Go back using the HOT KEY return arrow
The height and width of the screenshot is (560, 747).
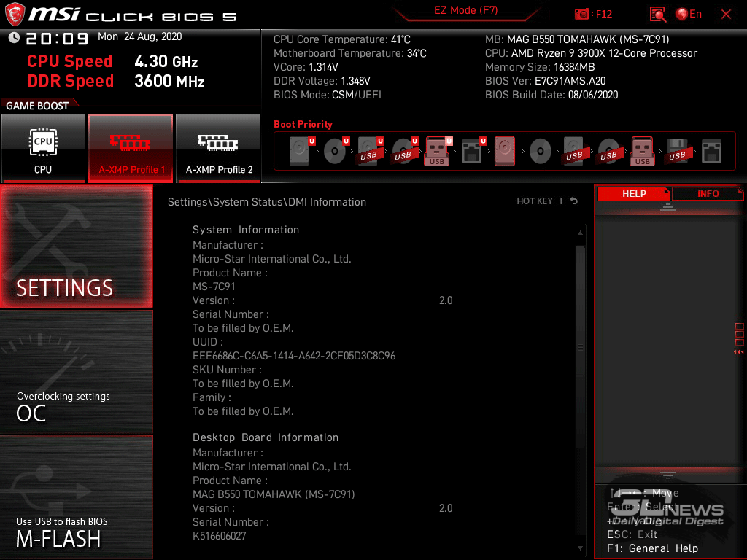click(573, 201)
